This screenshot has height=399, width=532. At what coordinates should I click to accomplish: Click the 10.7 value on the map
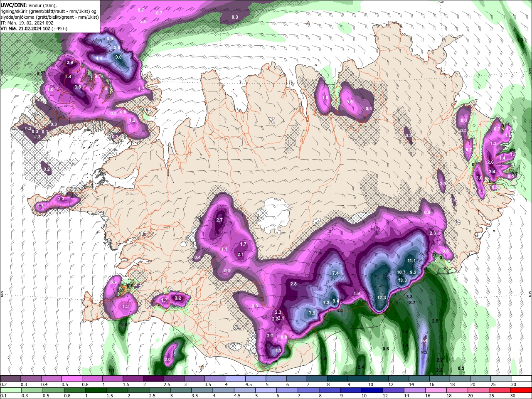[x=401, y=272]
